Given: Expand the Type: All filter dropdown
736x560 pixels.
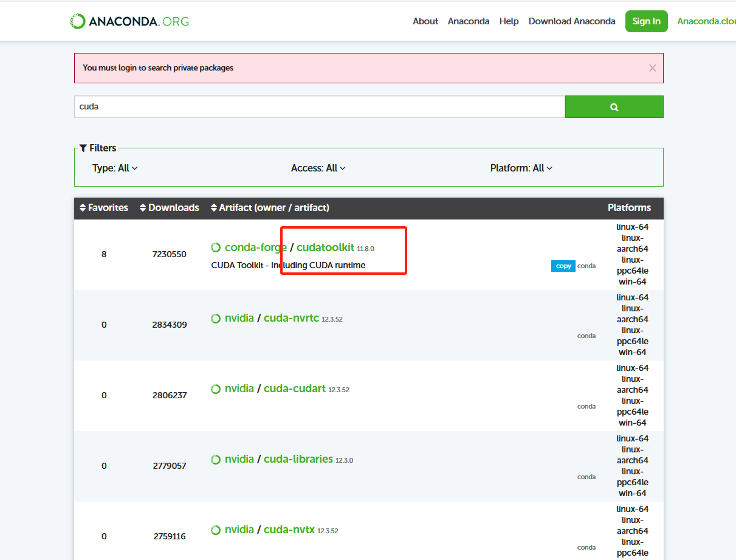Looking at the screenshot, I should [115, 168].
